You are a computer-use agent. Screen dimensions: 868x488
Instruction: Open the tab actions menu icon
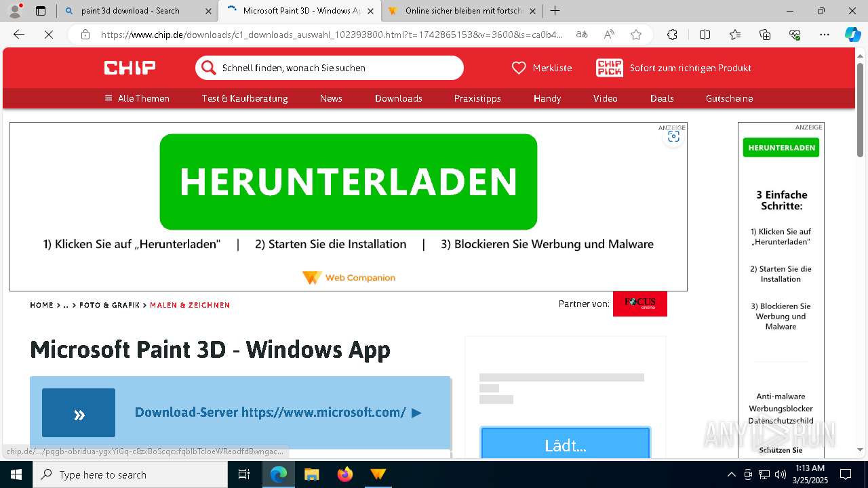[41, 10]
